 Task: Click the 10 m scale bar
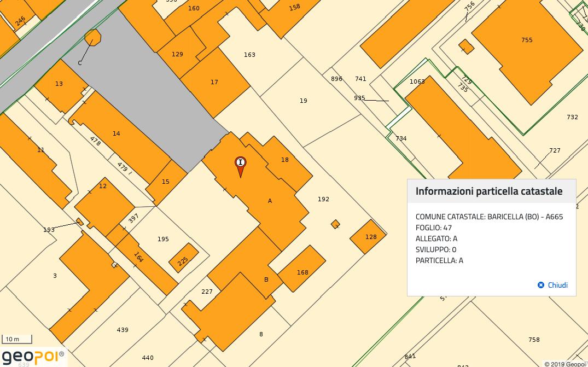(x=17, y=340)
